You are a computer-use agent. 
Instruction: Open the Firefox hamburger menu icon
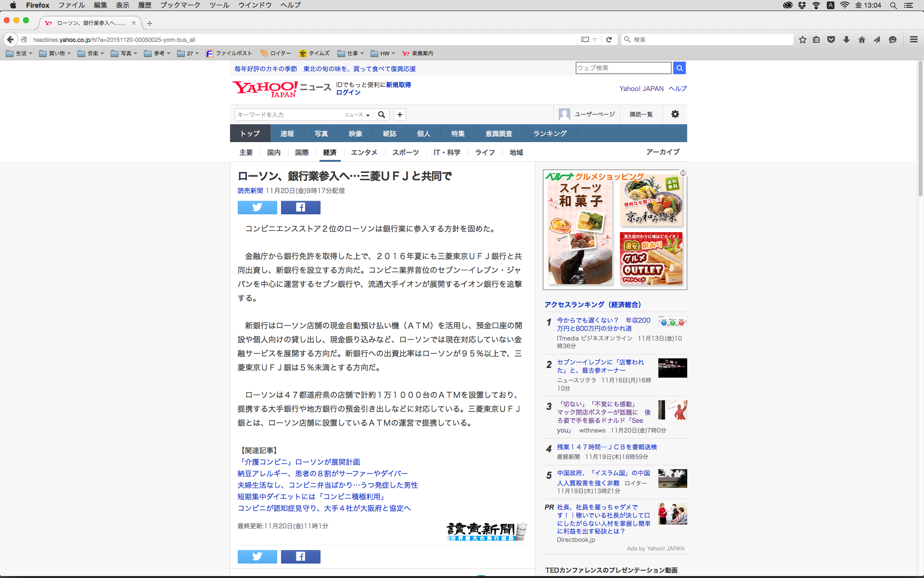(913, 39)
